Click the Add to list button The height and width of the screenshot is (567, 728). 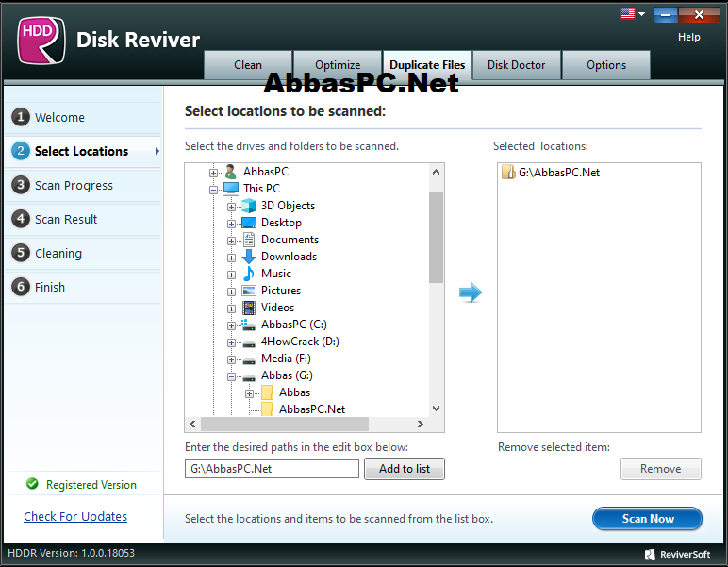pyautogui.click(x=405, y=469)
